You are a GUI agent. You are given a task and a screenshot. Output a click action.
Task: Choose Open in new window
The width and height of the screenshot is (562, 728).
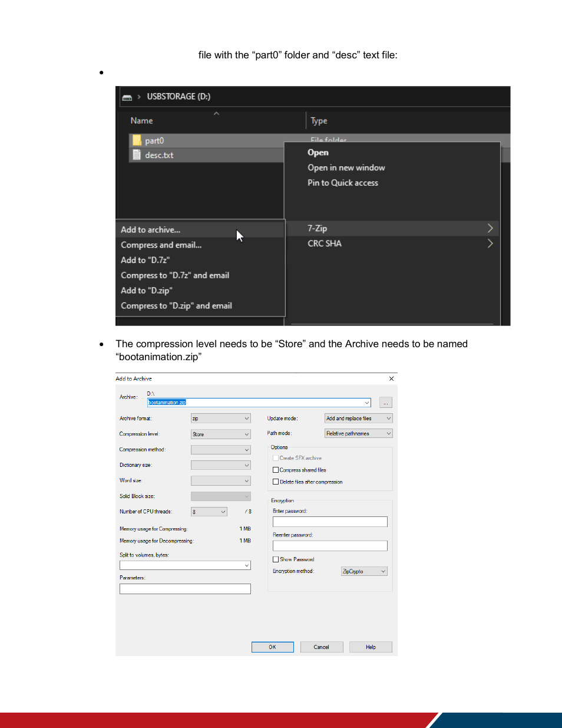pyautogui.click(x=346, y=168)
